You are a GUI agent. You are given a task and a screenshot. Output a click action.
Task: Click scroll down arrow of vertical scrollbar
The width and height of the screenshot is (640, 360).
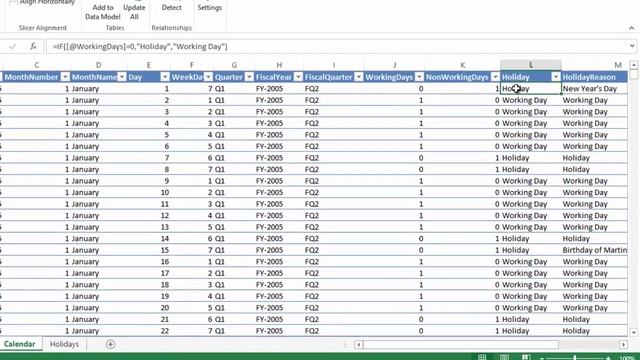pyautogui.click(x=633, y=332)
